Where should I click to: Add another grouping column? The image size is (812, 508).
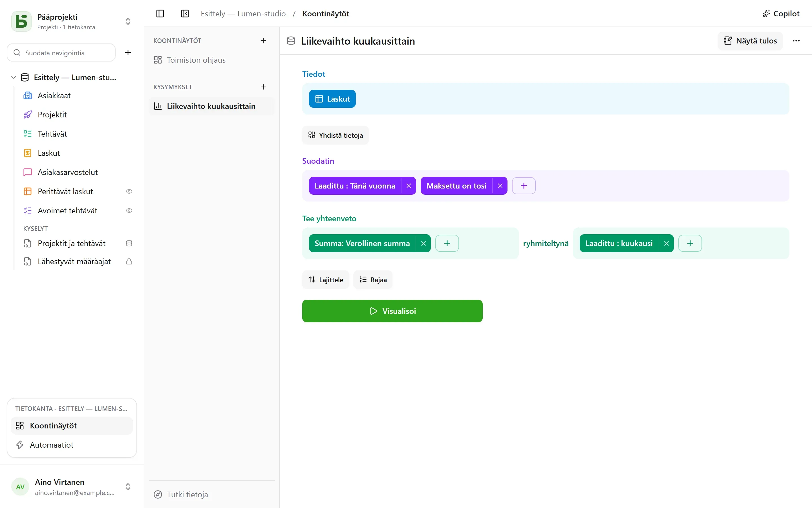click(x=690, y=243)
